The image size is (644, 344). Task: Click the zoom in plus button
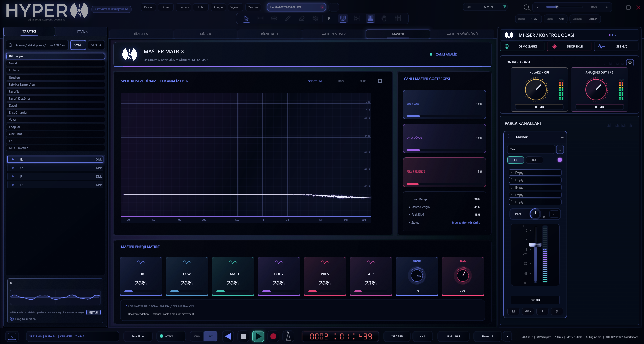[607, 7]
